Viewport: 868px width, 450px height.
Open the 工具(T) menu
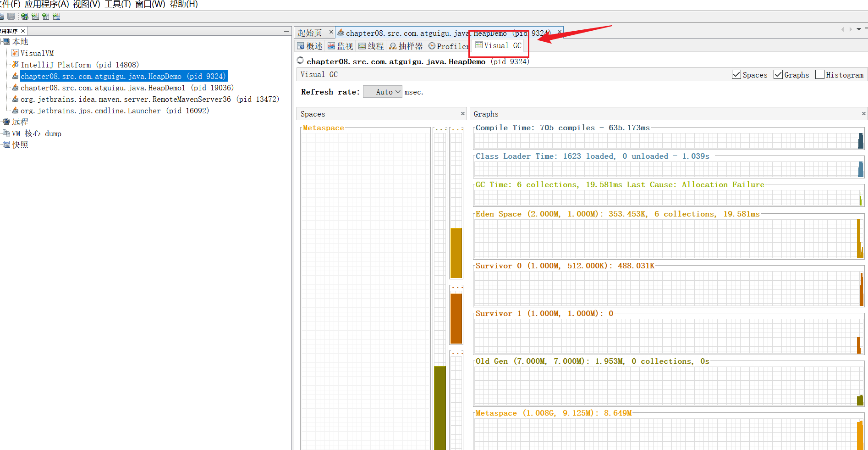[x=118, y=4]
